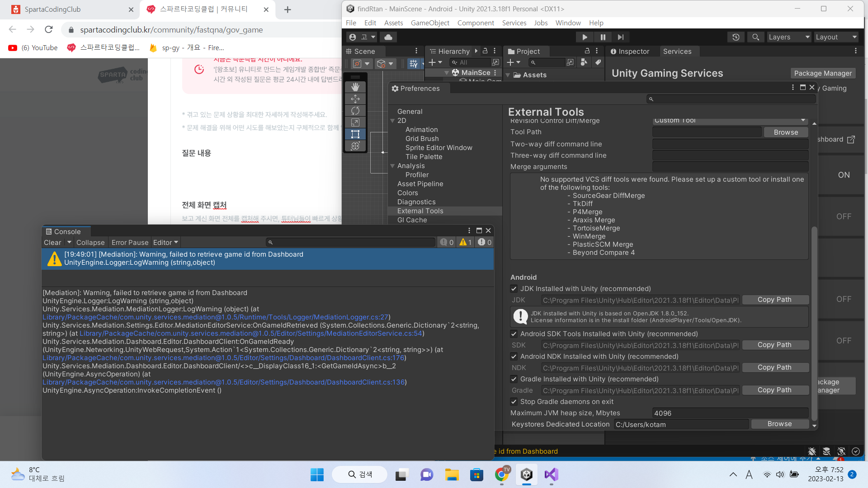Open the Unity File menu
Viewport: 868px width, 488px height.
pyautogui.click(x=351, y=23)
